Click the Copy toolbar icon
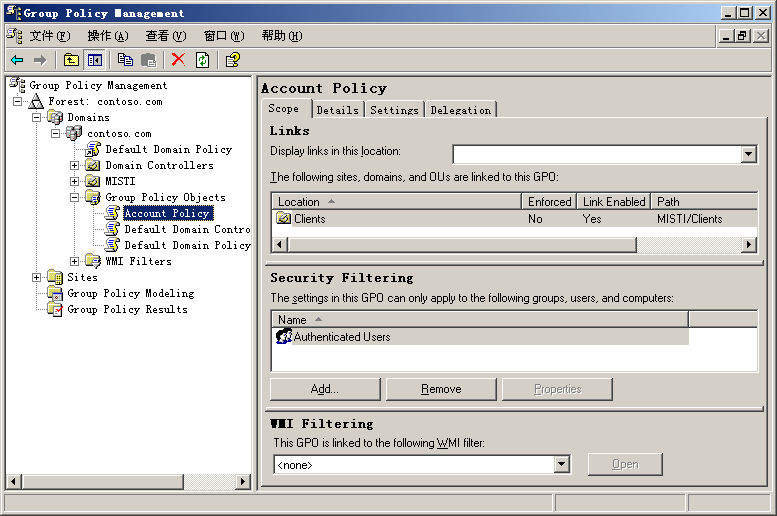The height and width of the screenshot is (516, 777). coord(125,60)
